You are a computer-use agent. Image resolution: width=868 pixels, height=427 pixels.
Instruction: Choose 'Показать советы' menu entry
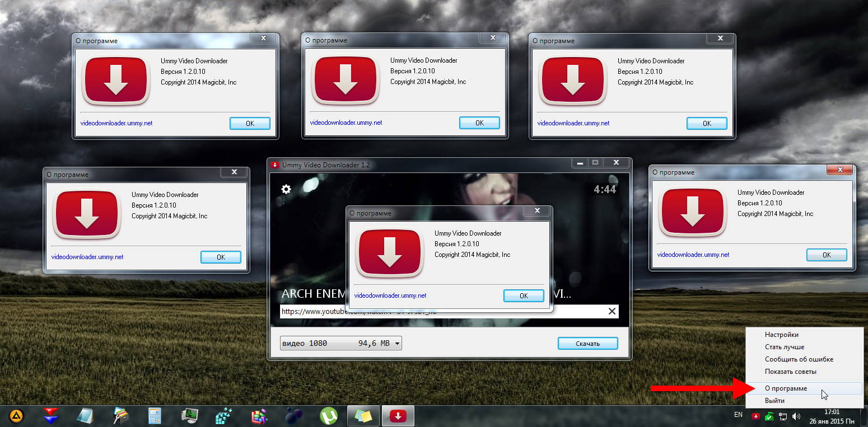(805, 372)
